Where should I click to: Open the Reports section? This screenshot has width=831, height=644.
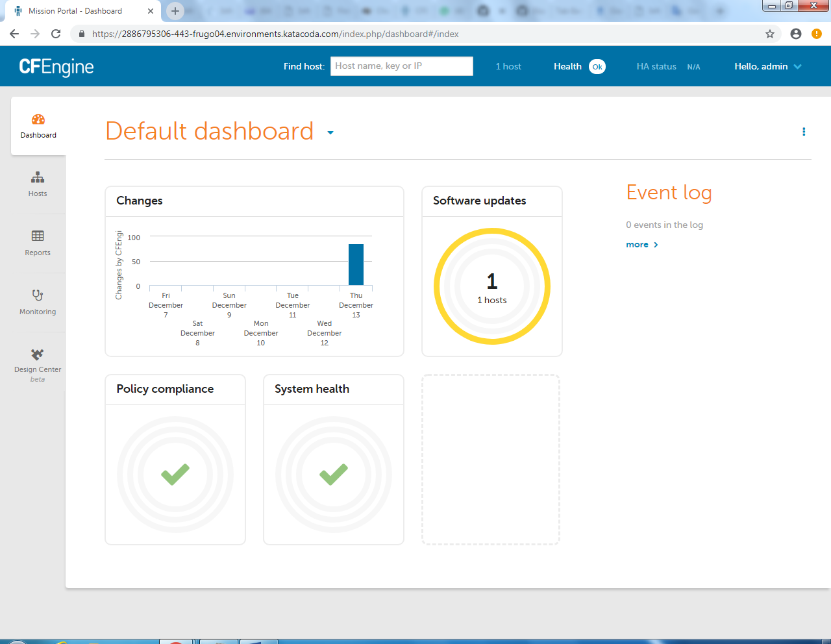click(37, 243)
